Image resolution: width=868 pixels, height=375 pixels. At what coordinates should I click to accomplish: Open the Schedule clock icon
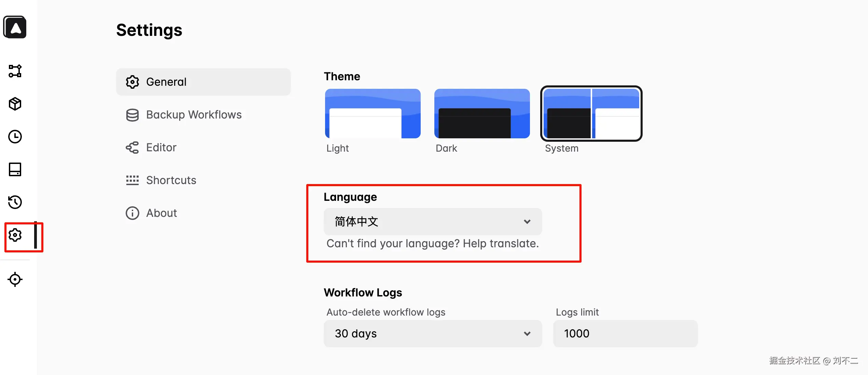(15, 137)
